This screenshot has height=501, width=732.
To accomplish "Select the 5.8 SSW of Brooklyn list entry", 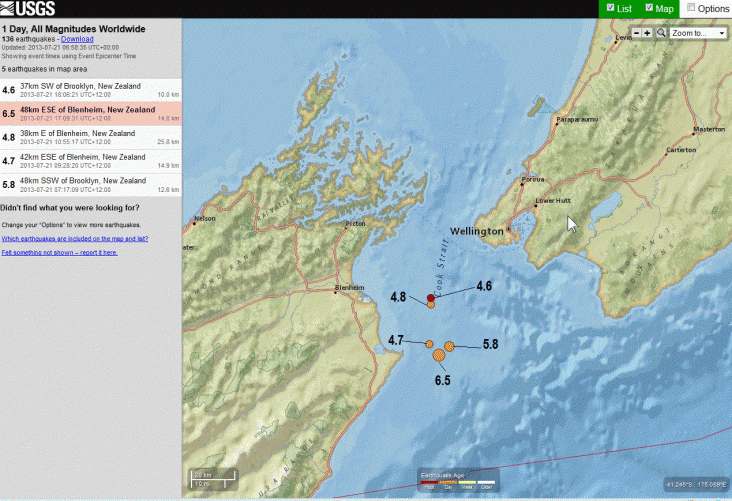I will coord(91,184).
